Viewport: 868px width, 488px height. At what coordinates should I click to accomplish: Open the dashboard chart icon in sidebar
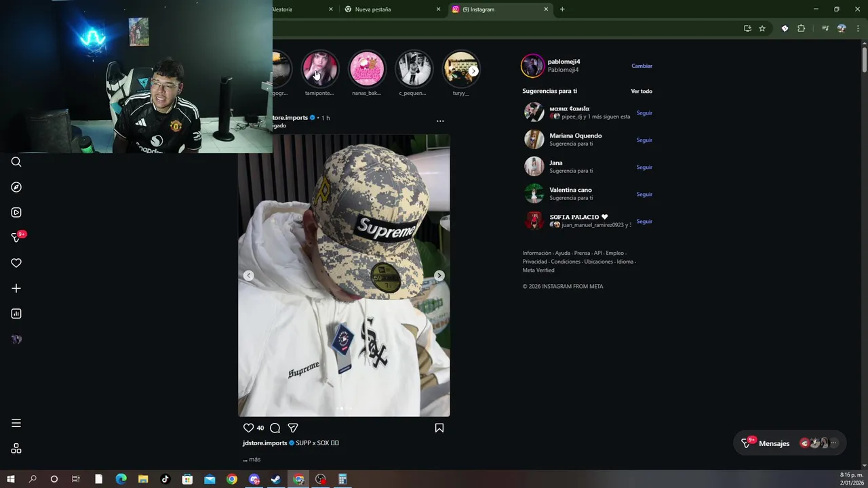[x=16, y=314]
